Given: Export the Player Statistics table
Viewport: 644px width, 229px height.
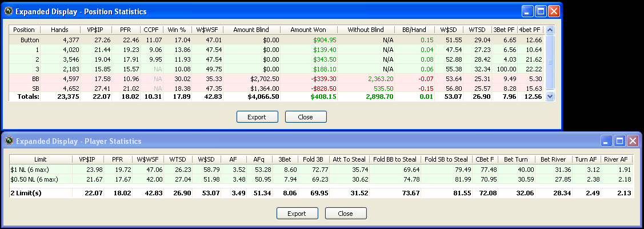Looking at the screenshot, I should tap(297, 214).
